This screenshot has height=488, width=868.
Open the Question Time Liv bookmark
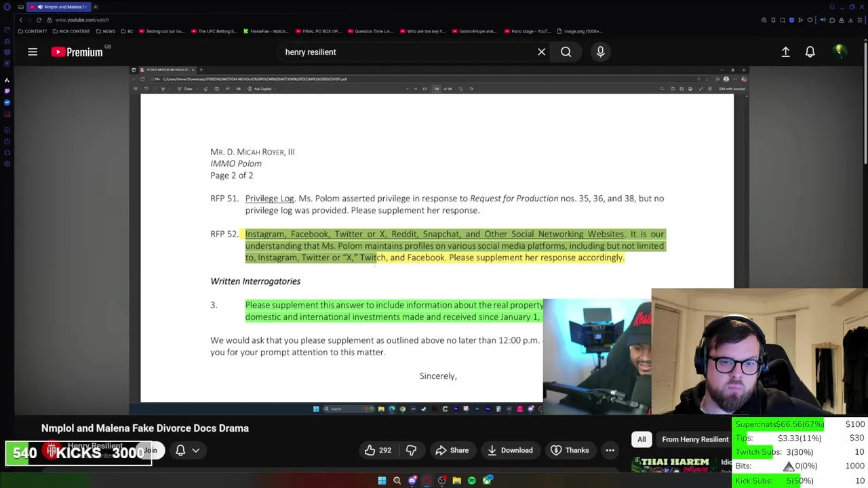pyautogui.click(x=370, y=31)
